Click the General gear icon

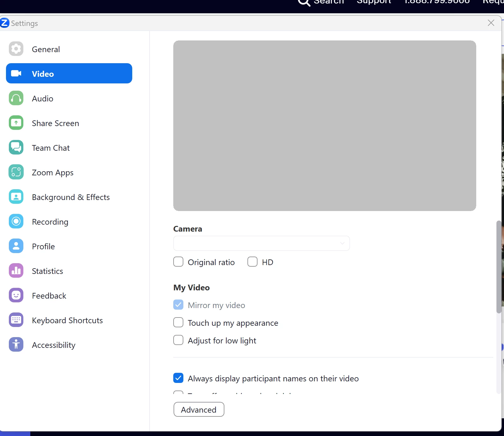click(16, 49)
